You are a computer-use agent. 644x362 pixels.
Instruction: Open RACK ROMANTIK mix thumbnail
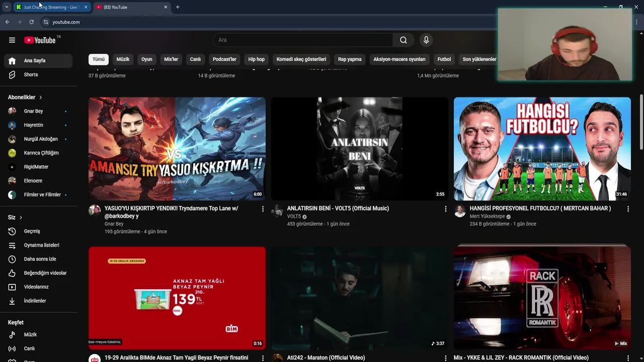[x=542, y=298]
